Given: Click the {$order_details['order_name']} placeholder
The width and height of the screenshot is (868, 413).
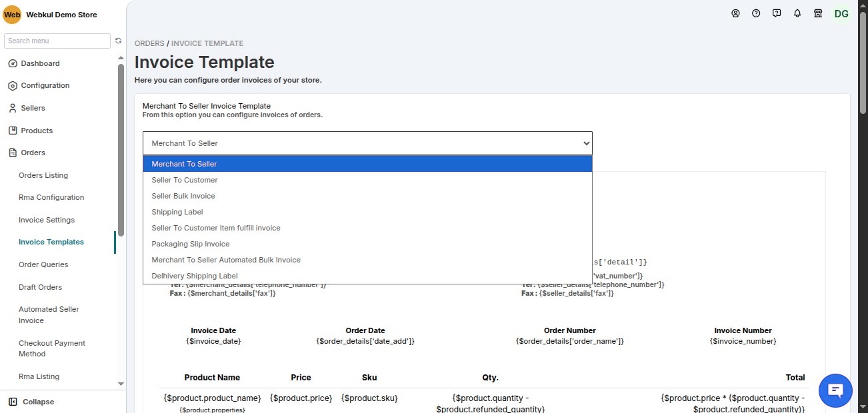Looking at the screenshot, I should pos(570,341).
